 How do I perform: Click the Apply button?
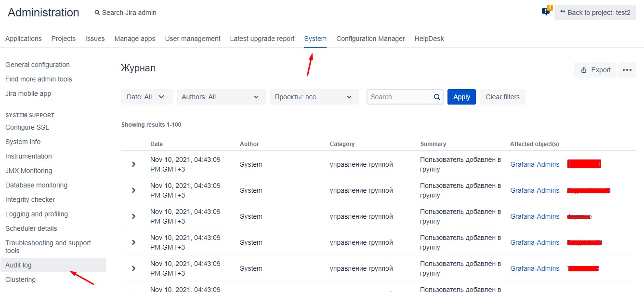click(461, 97)
